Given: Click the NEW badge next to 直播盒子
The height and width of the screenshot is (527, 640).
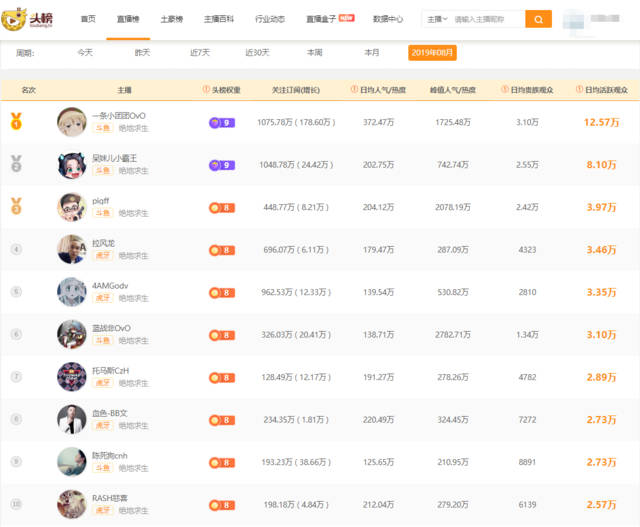Looking at the screenshot, I should 347,18.
